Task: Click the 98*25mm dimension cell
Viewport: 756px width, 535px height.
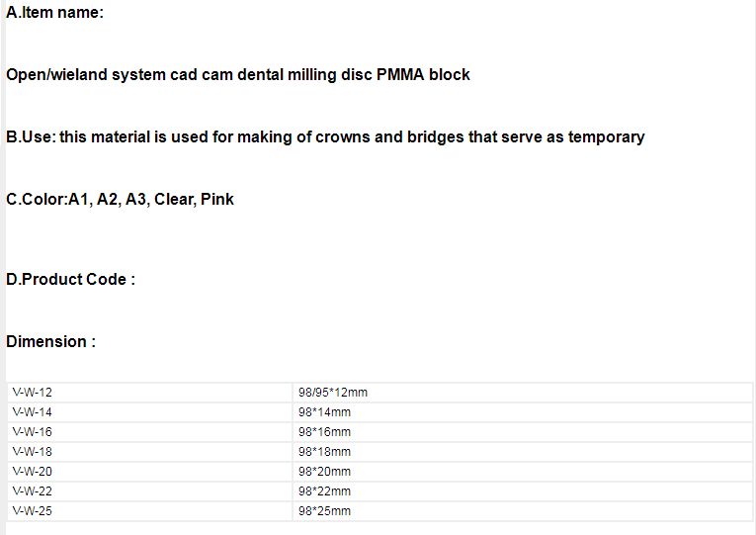Action: click(x=523, y=511)
